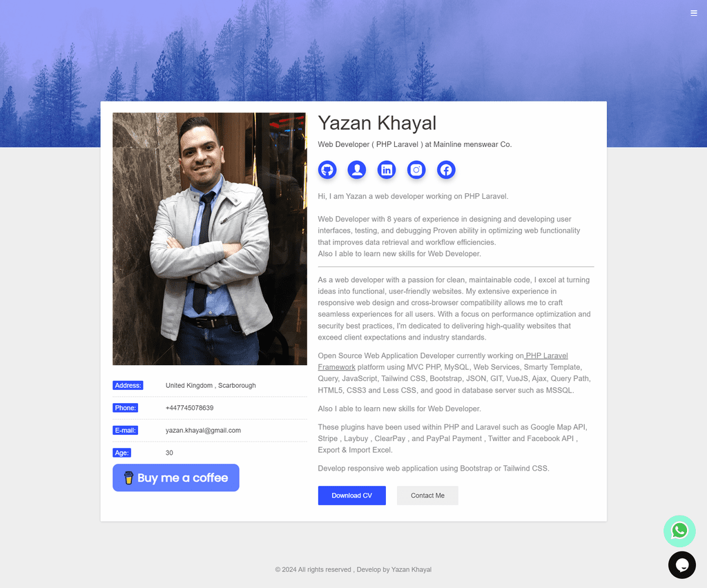This screenshot has width=707, height=588.
Task: Click the Download CV button
Action: pyautogui.click(x=351, y=496)
